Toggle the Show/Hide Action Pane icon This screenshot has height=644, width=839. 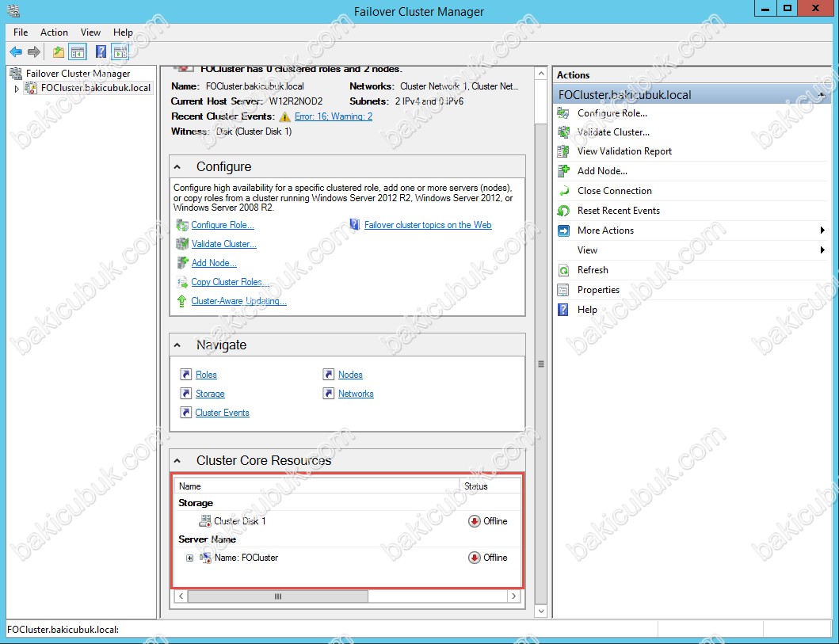point(120,51)
